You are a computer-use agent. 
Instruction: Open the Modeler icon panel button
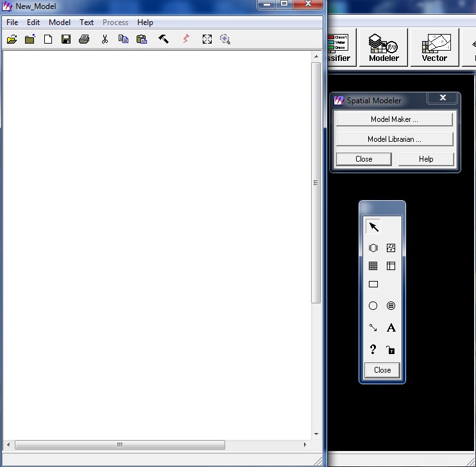coord(384,47)
